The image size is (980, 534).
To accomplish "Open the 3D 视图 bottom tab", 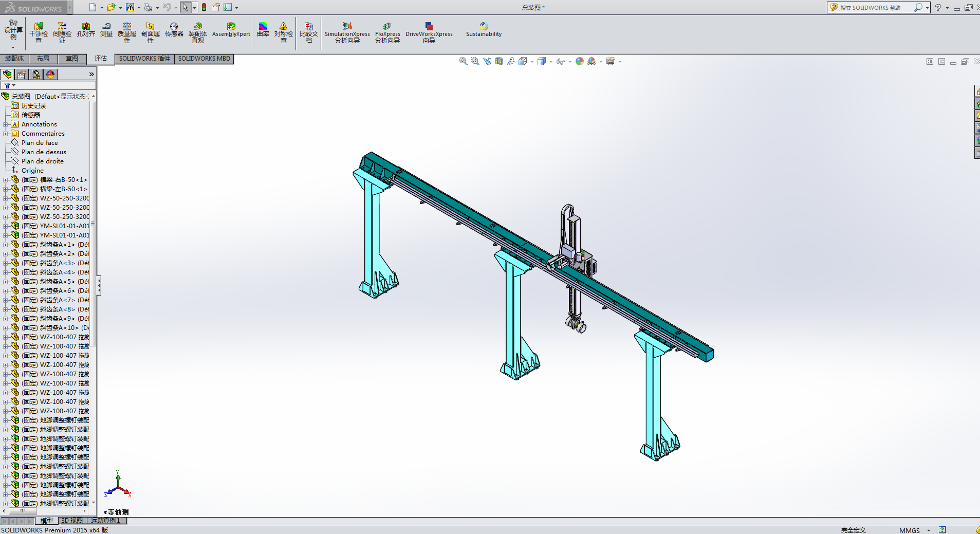I will (x=72, y=521).
